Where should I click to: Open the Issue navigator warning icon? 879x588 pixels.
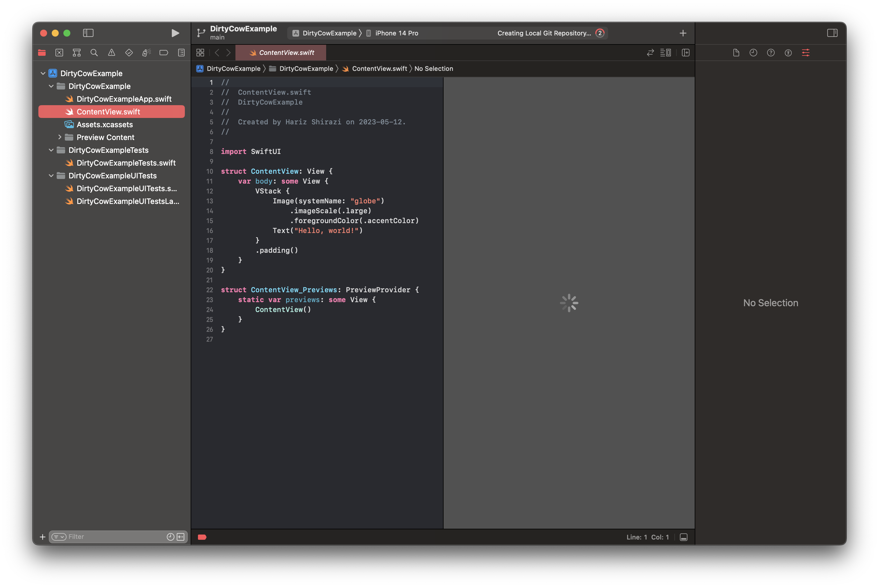[111, 53]
